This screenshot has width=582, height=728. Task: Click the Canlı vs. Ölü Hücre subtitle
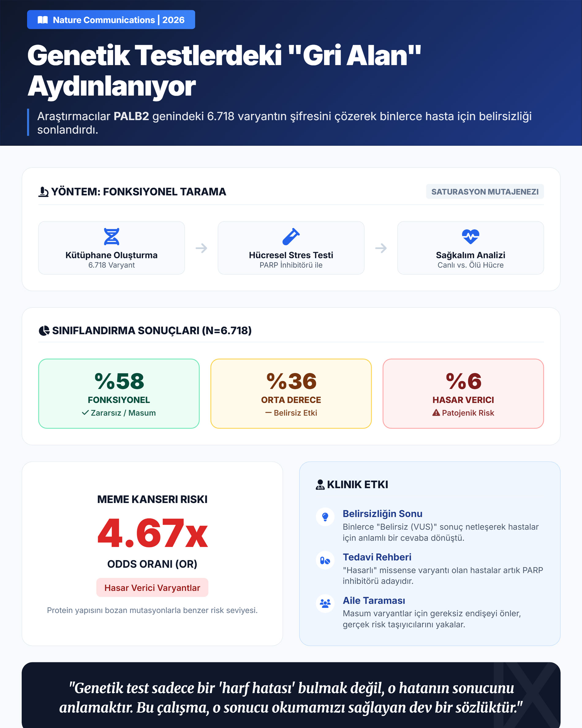point(471,265)
